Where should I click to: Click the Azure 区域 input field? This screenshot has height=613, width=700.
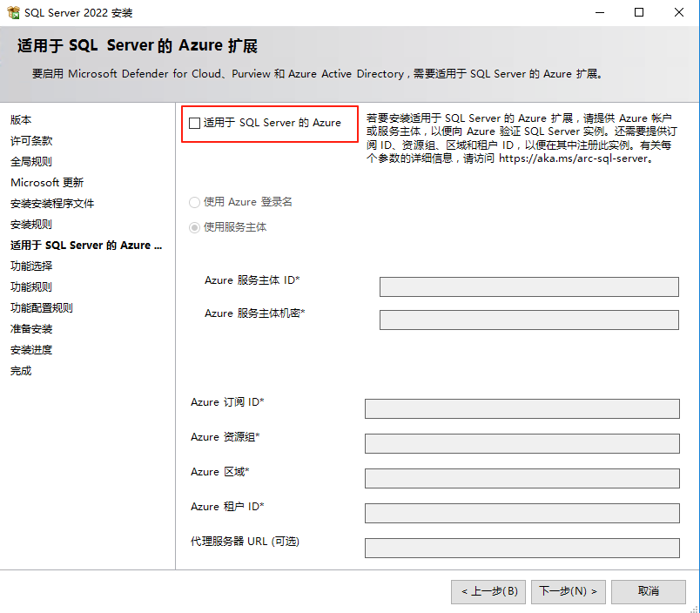[x=522, y=478]
